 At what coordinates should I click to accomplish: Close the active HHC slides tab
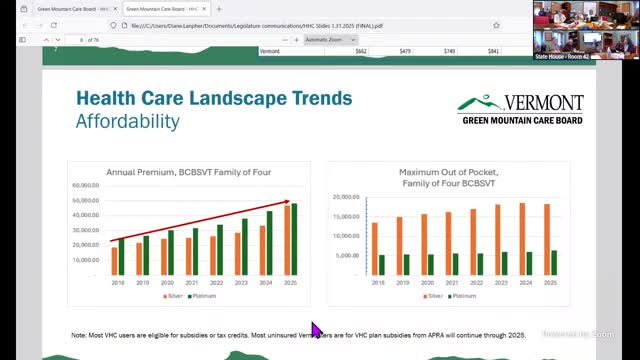coord(204,9)
